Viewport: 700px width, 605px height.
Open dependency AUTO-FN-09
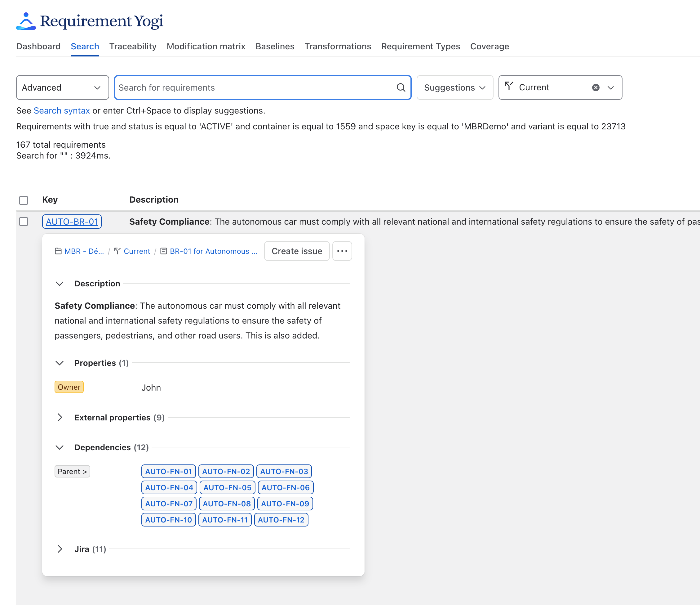point(285,504)
